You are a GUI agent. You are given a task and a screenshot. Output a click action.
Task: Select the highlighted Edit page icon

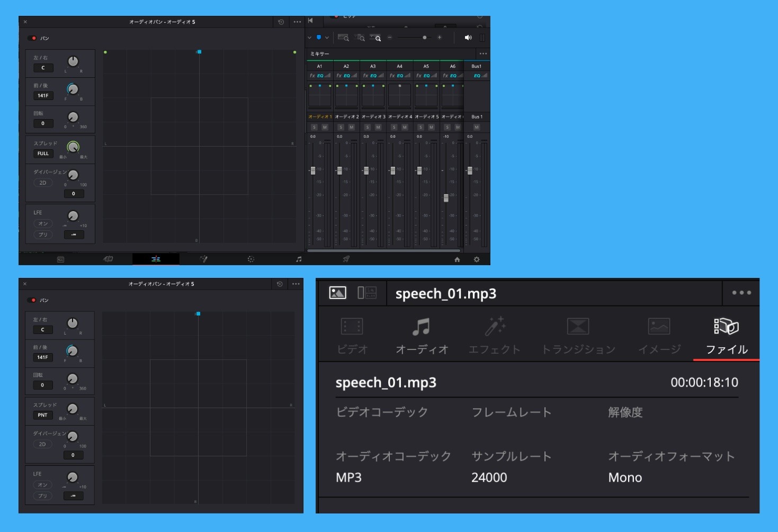point(156,259)
